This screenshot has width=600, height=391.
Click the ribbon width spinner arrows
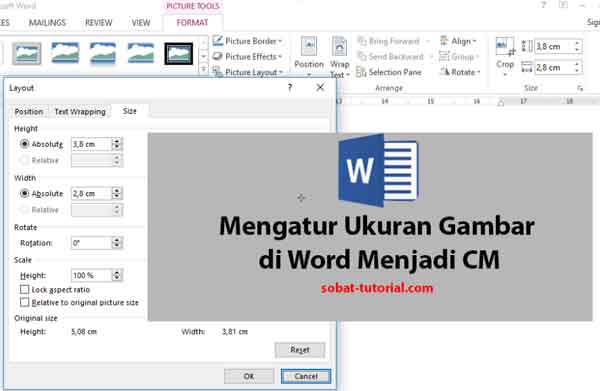pyautogui.click(x=577, y=68)
